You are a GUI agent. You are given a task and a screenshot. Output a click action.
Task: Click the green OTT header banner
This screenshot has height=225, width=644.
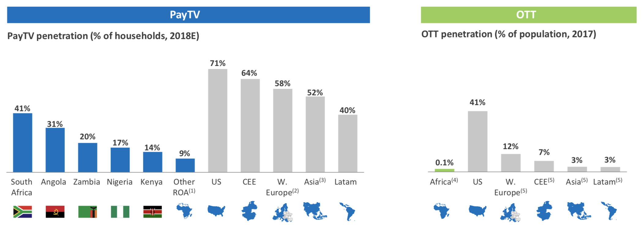tap(528, 15)
